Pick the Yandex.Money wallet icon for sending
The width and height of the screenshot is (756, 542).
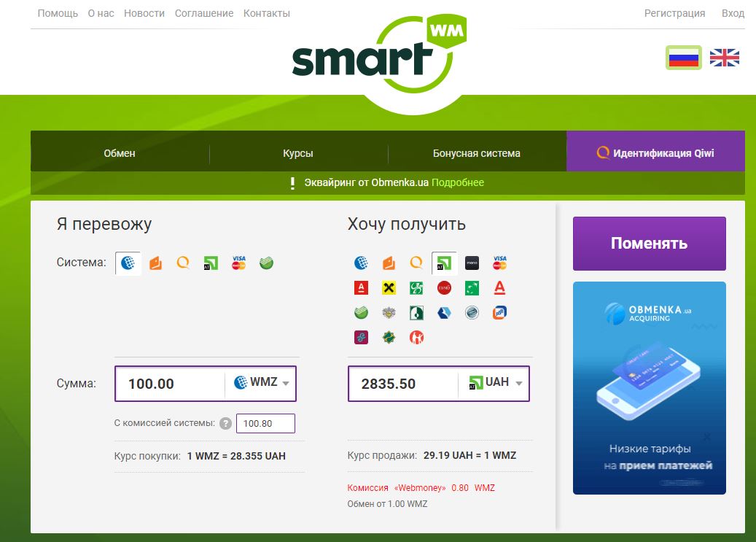click(x=155, y=263)
